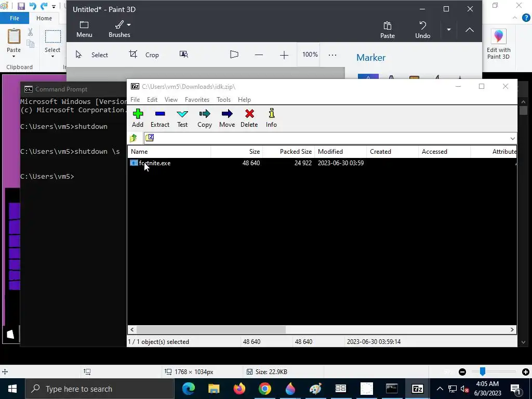This screenshot has height=399, width=532.
Task: Click the Extract icon in 7-Zip
Action: click(x=160, y=118)
